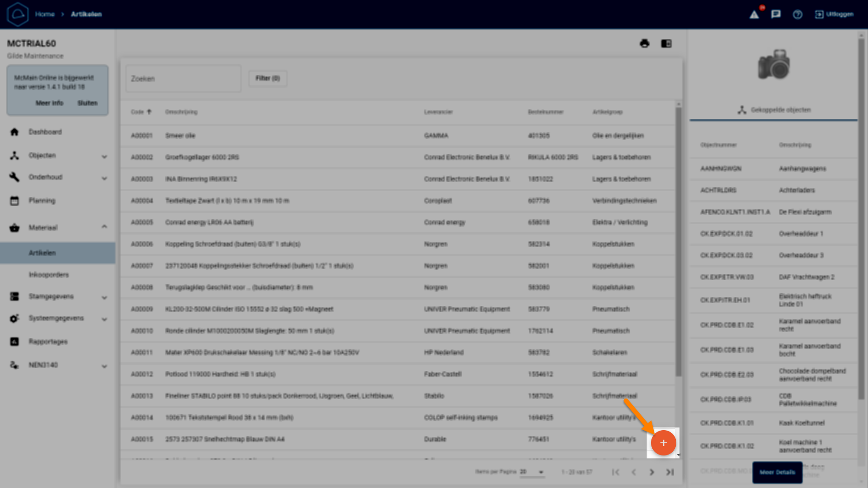This screenshot has width=868, height=488.
Task: Sort the table by Code column header
Action: tap(137, 112)
